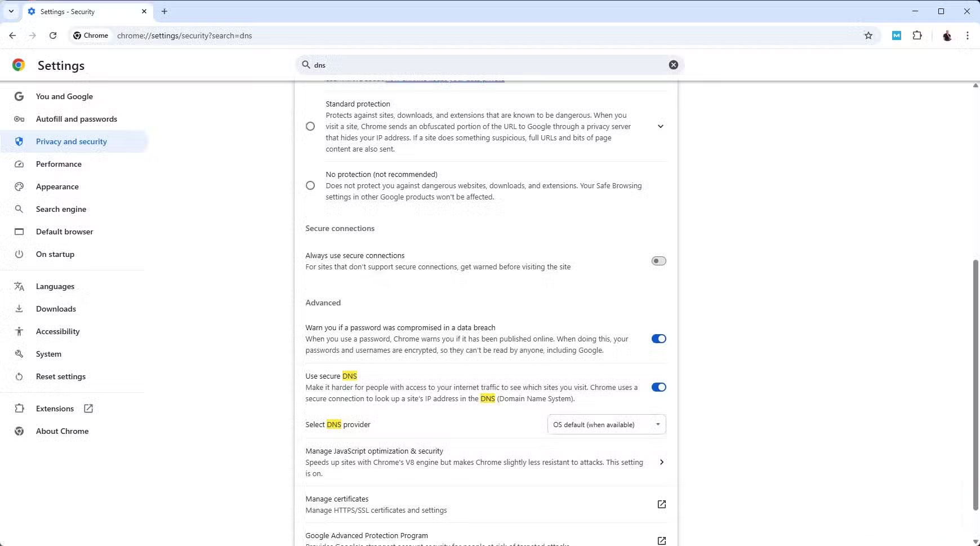This screenshot has height=546, width=980.
Task: Disable the Use secure DNS toggle
Action: pyautogui.click(x=658, y=387)
